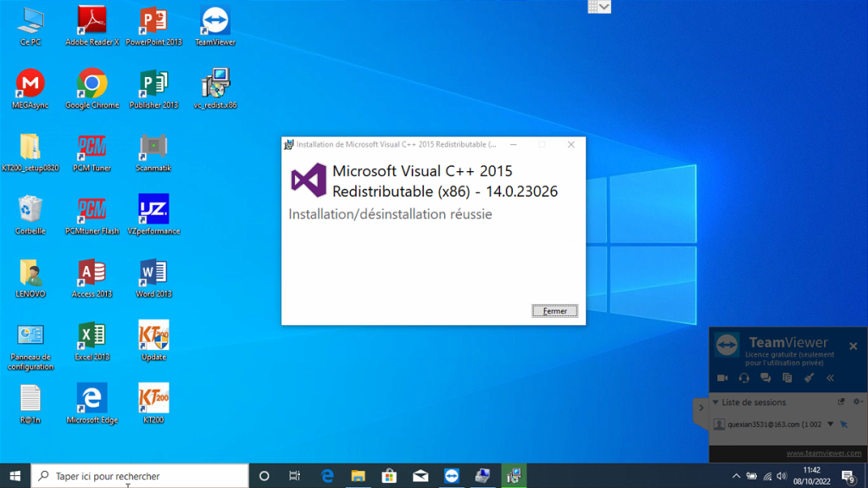Minimize the Visual C++ installer window
The height and width of the screenshot is (488, 868).
click(x=513, y=144)
